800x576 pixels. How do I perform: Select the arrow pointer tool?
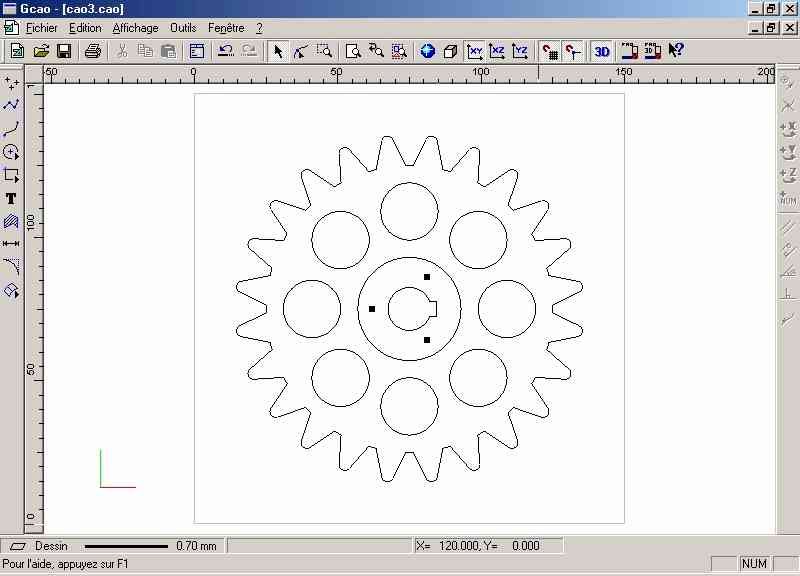[278, 51]
